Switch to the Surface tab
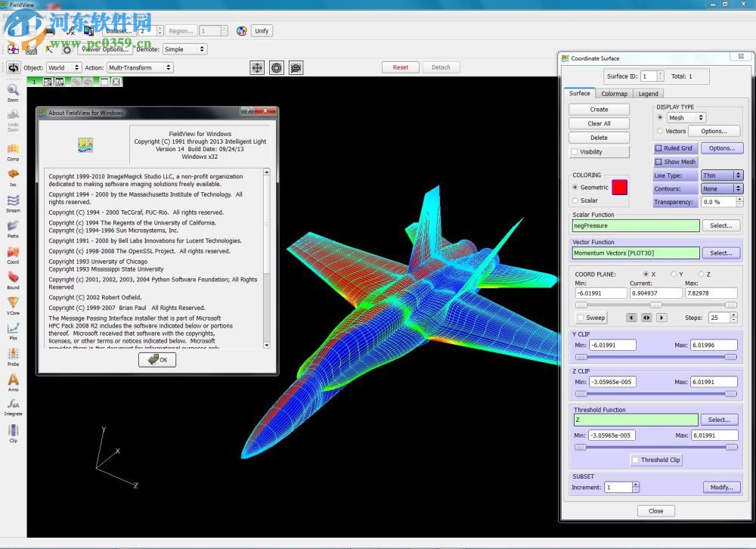 (x=579, y=93)
